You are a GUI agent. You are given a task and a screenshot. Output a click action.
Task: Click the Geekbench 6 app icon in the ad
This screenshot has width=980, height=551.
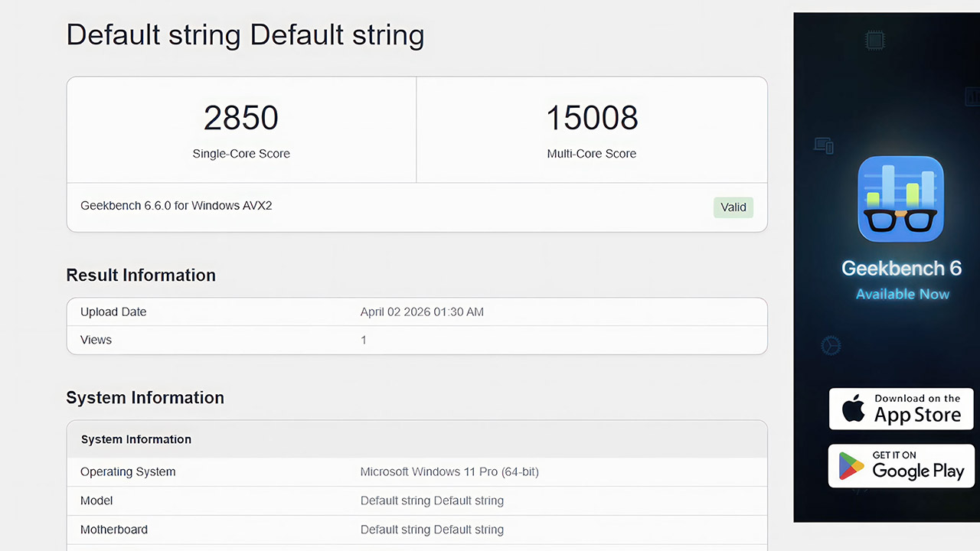(x=900, y=199)
